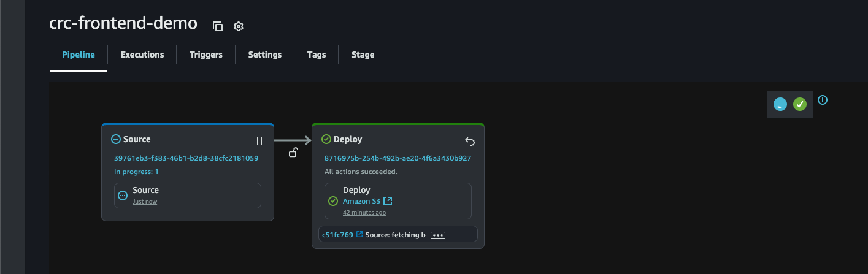Screen dimensions: 868x274
Task: Go to the Tags tab
Action: [x=317, y=55]
